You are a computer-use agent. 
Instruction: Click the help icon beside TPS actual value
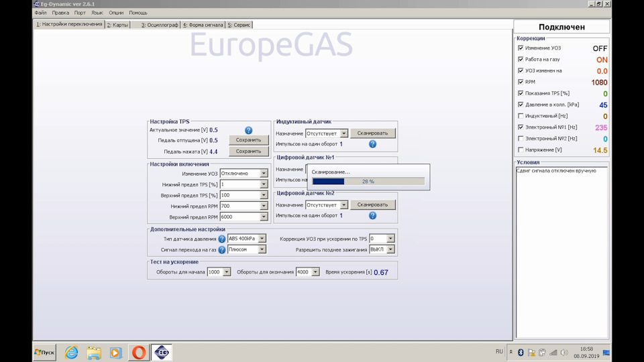[x=248, y=130]
